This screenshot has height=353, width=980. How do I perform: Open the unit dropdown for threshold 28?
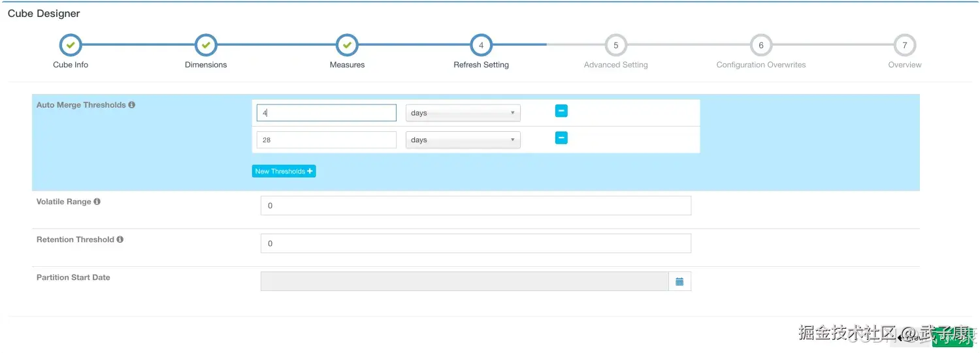pos(463,140)
